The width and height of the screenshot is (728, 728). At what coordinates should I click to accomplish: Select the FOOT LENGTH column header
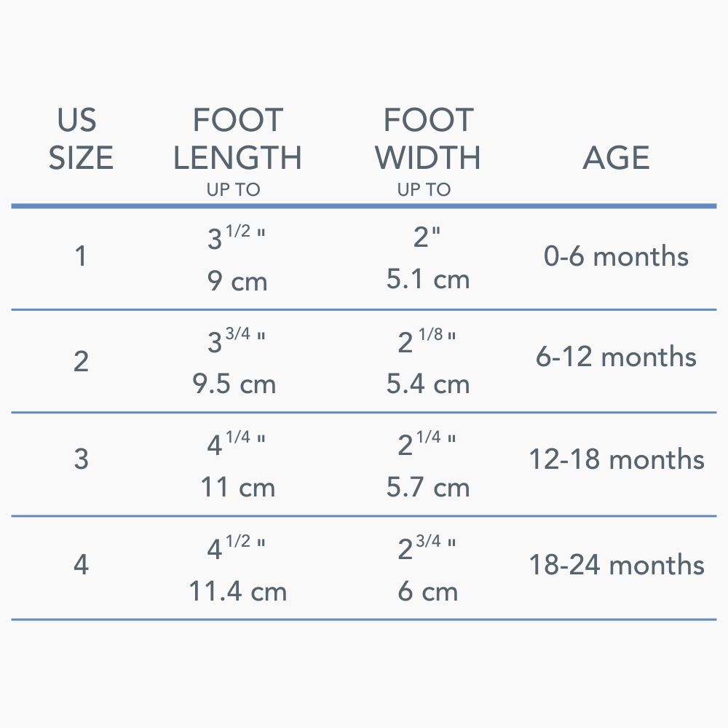tap(237, 139)
